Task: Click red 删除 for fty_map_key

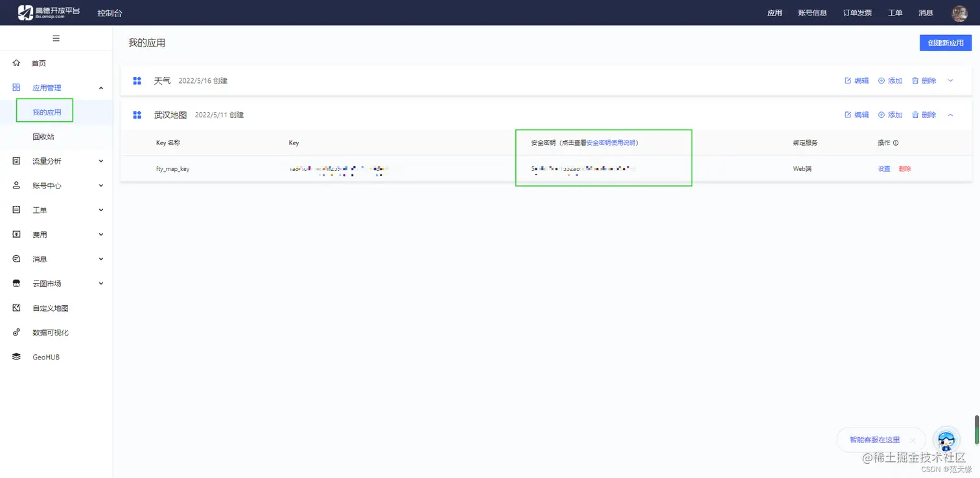Action: tap(905, 168)
